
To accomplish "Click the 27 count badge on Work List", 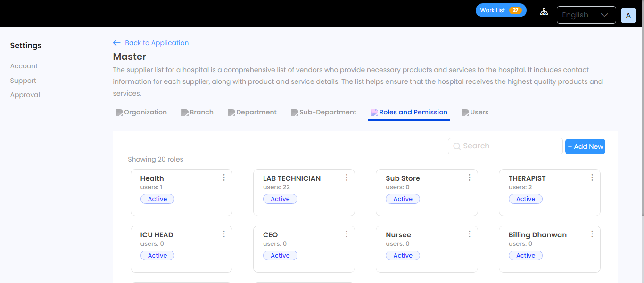I will tap(515, 10).
